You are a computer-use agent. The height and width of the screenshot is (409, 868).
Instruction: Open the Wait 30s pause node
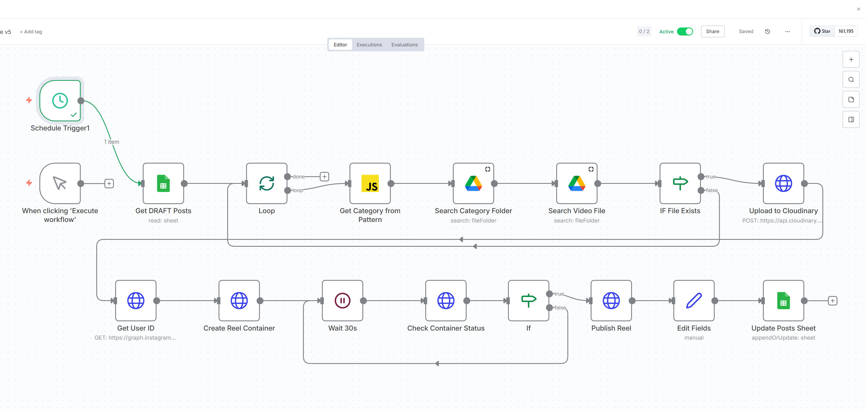pos(342,300)
